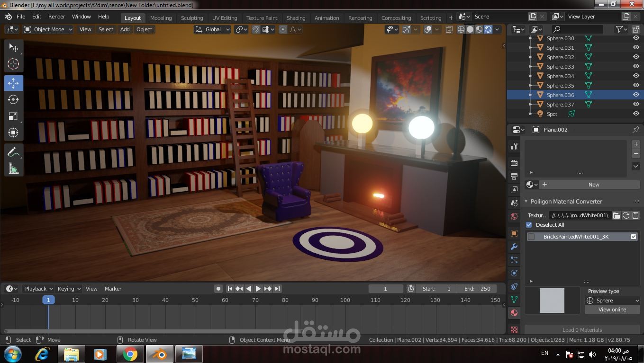Open the timeline Playback dropdown
This screenshot has width=644, height=363.
coord(38,289)
